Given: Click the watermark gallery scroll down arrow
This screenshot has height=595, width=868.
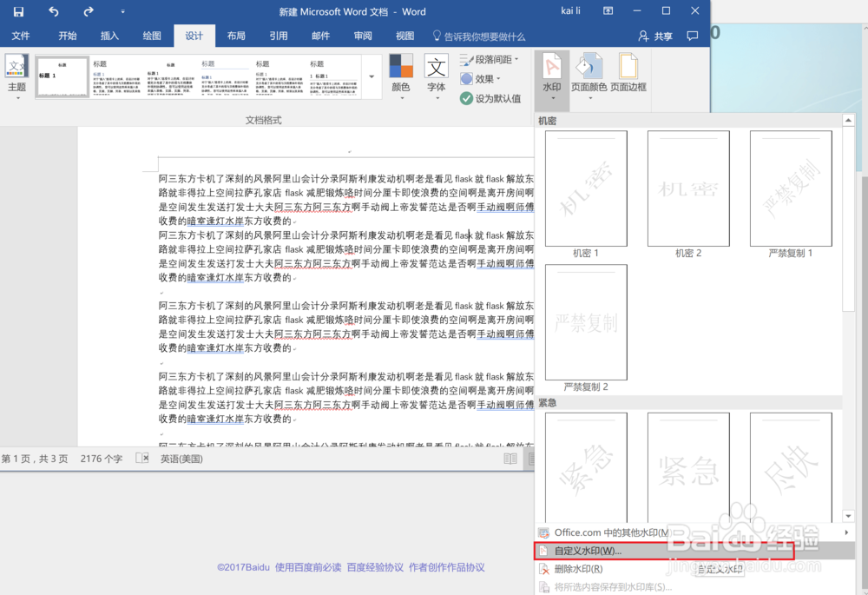Looking at the screenshot, I should click(848, 516).
